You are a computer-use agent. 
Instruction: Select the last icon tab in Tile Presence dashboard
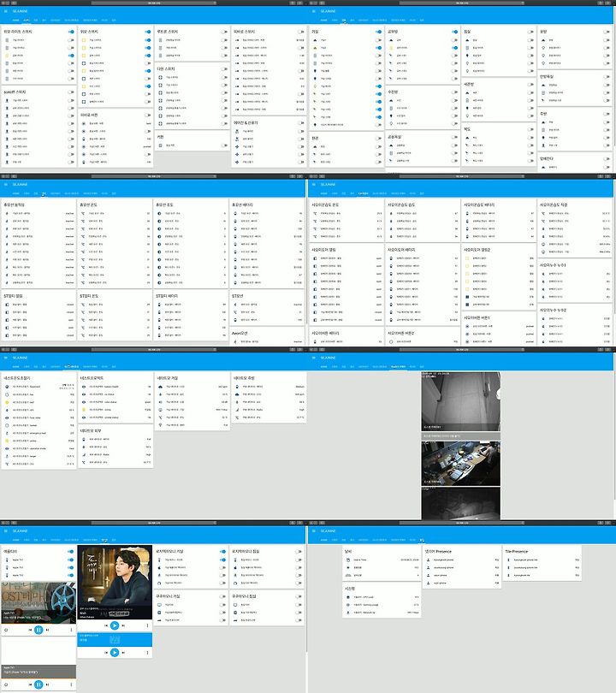point(422,540)
